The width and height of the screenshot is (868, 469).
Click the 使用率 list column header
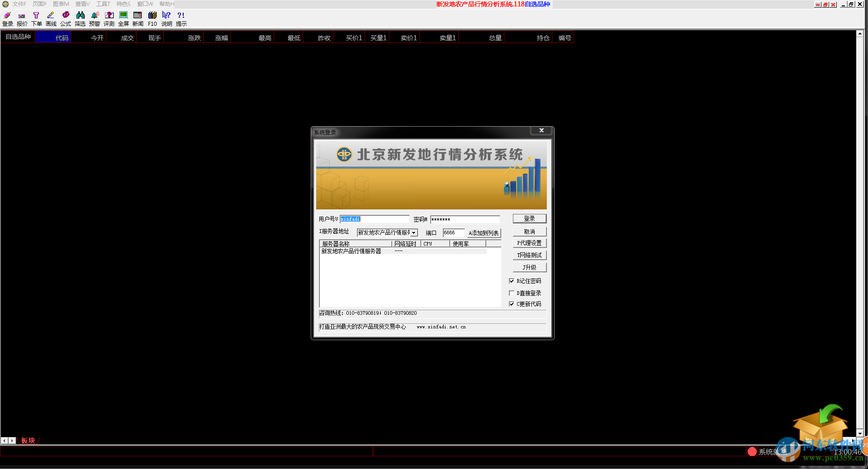coord(468,244)
